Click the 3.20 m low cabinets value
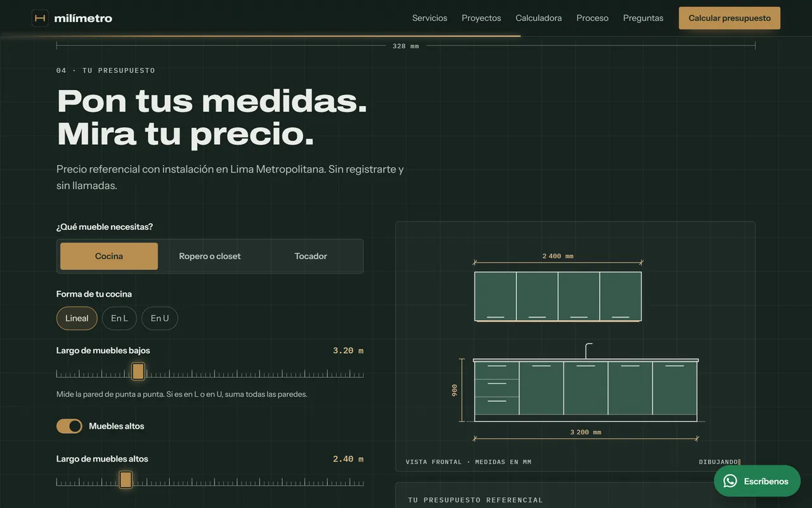 348,351
